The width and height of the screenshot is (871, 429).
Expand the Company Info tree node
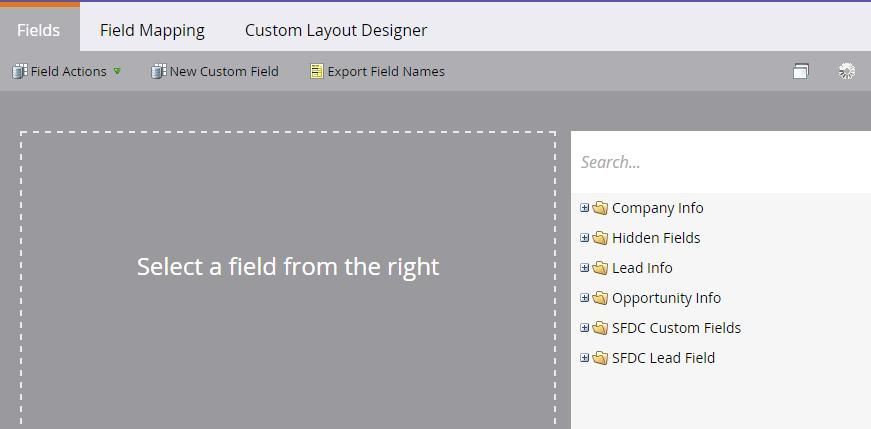(584, 208)
